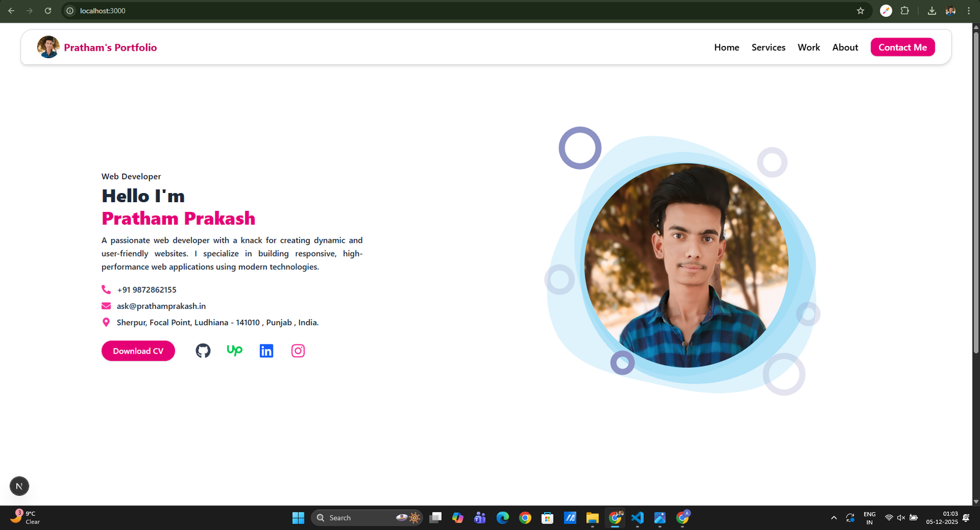This screenshot has width=980, height=530.
Task: Open browser downloads icon
Action: (932, 10)
